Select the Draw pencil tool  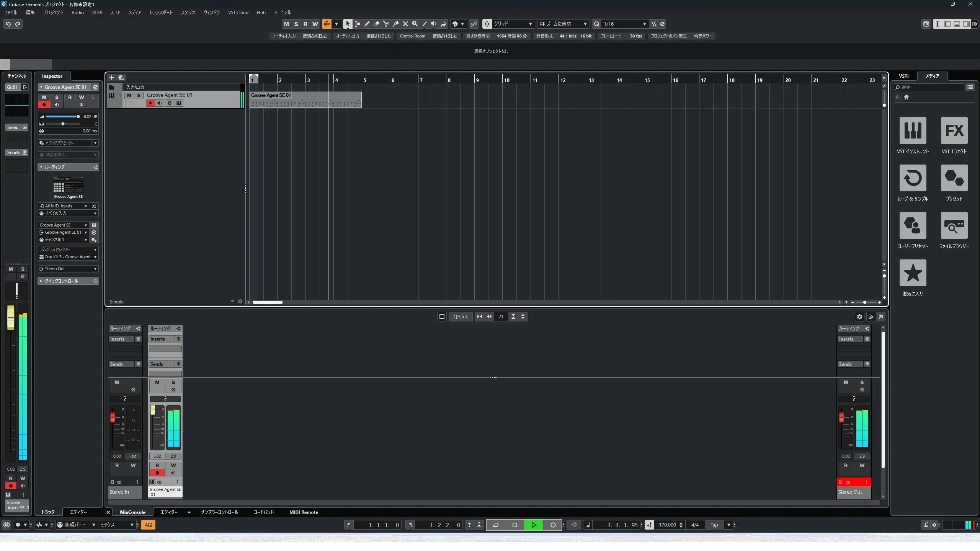coord(367,24)
